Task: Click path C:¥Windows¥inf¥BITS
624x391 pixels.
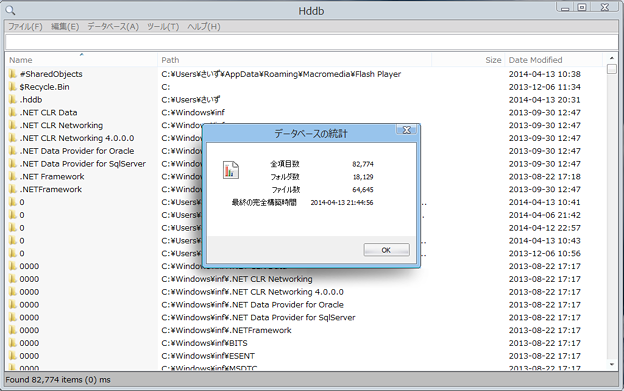Action: pyautogui.click(x=204, y=343)
